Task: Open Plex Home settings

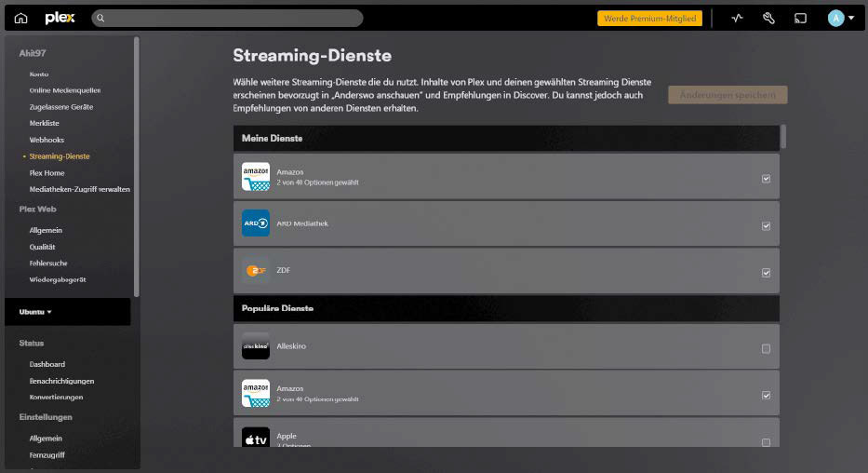Action: (x=47, y=173)
